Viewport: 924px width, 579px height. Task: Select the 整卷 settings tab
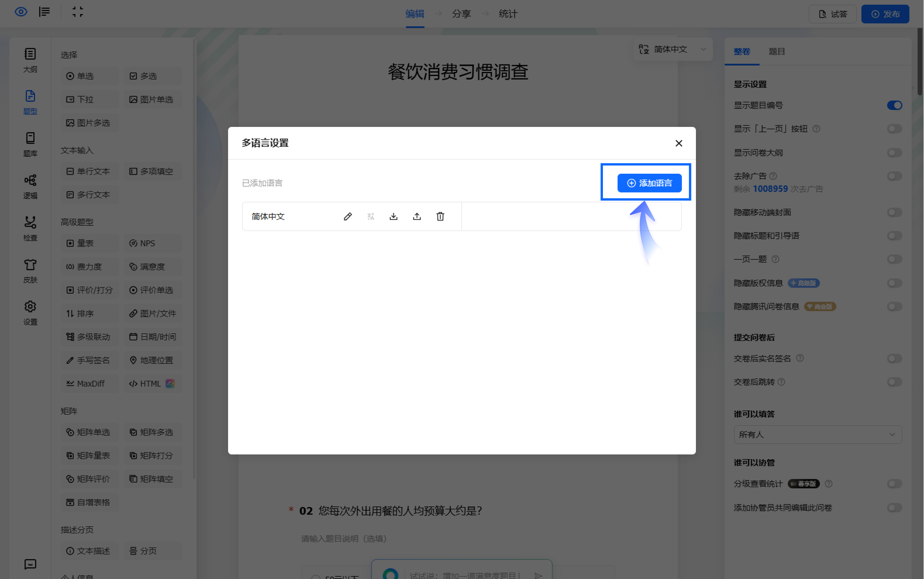(x=742, y=52)
